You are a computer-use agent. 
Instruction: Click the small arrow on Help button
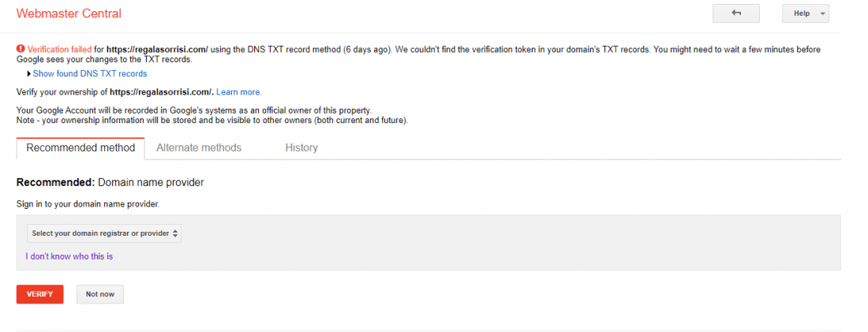tap(822, 14)
